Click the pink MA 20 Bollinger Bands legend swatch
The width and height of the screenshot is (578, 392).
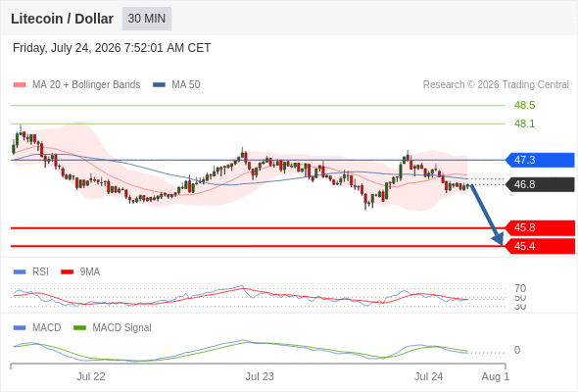pos(20,85)
